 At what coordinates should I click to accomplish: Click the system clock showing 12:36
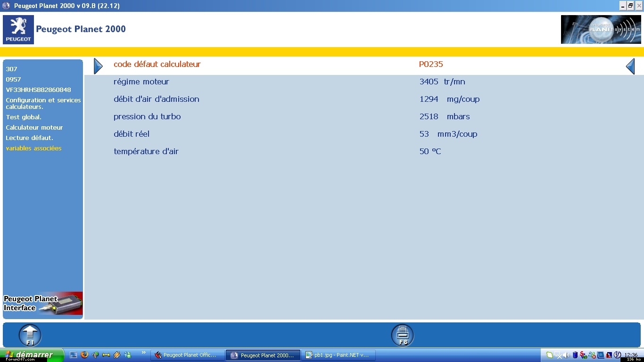pyautogui.click(x=631, y=355)
